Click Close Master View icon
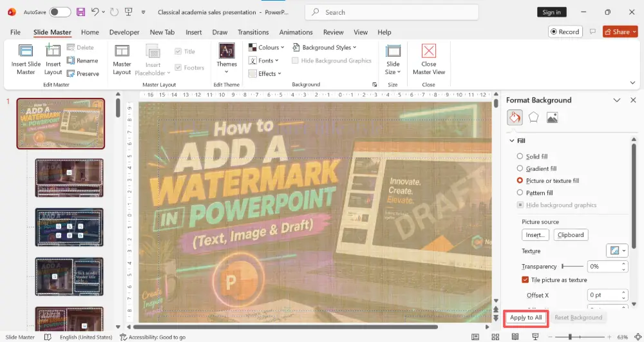Screen dimensions: 644x342 (429, 51)
